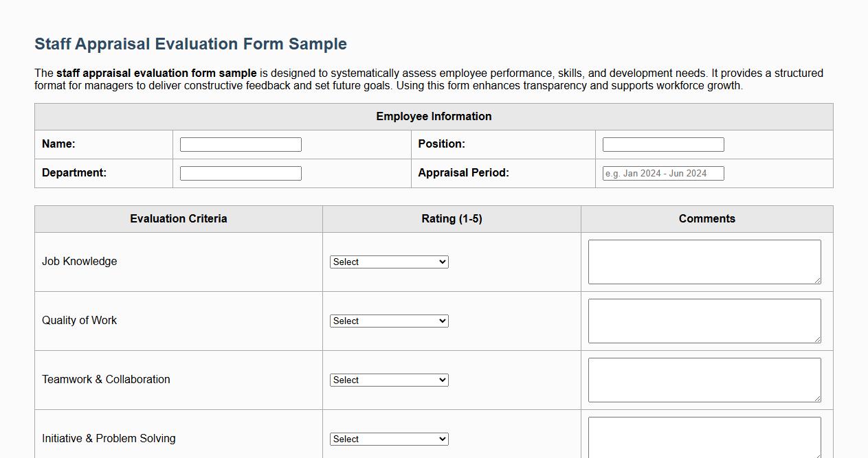
Task: Click the Rating (1-5) column header
Action: click(x=452, y=218)
